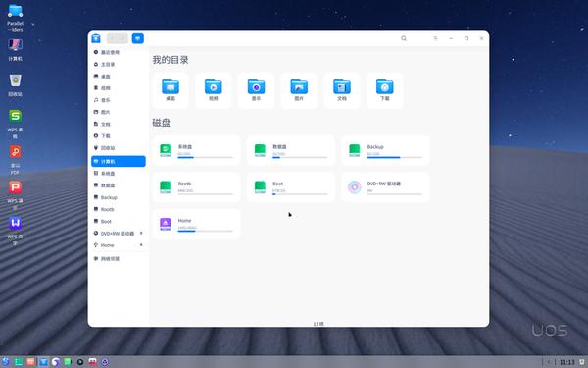Open the main menu button in title bar
The height and width of the screenshot is (368, 588).
435,38
